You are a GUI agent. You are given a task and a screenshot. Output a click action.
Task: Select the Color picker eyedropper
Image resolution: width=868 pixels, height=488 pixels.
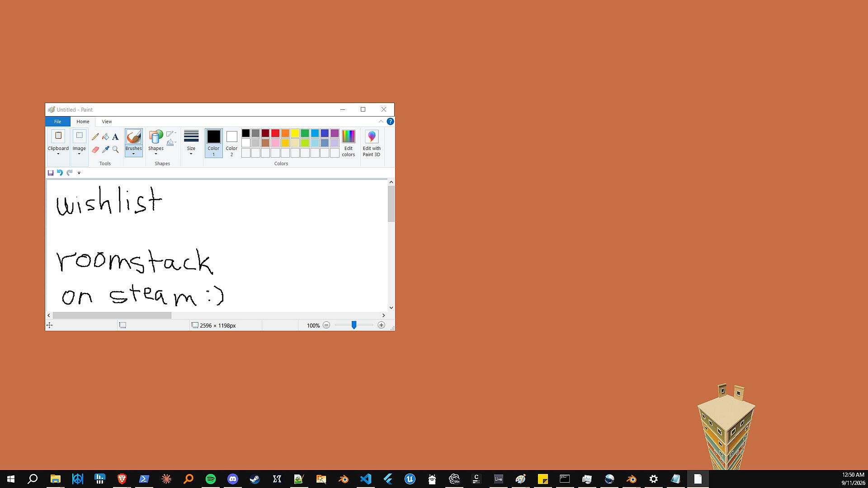[105, 149]
